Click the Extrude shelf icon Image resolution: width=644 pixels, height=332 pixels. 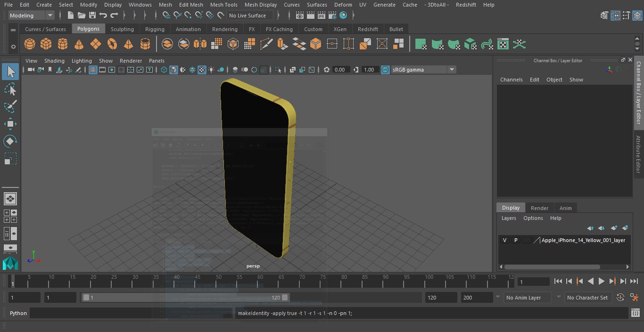tap(282, 44)
